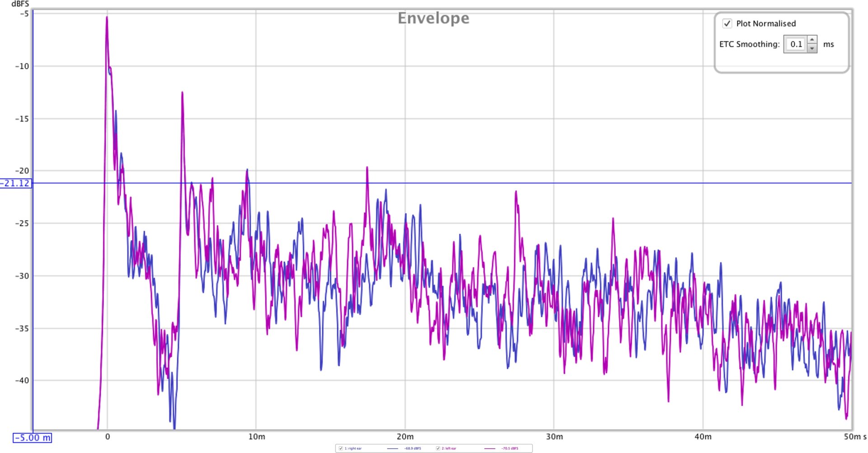The height and width of the screenshot is (453, 868).
Task: Hide the right ear trace
Action: (340, 448)
